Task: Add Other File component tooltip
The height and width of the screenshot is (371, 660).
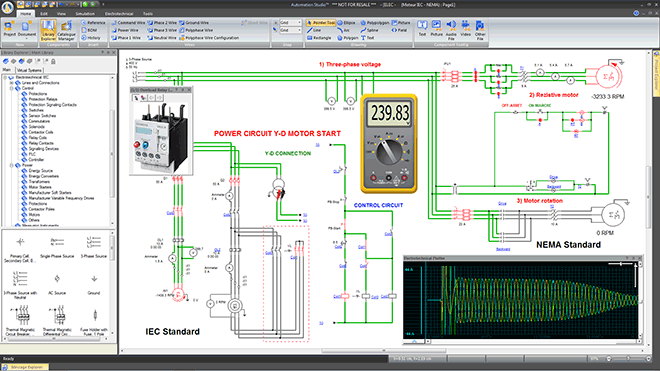Action: coord(480,30)
